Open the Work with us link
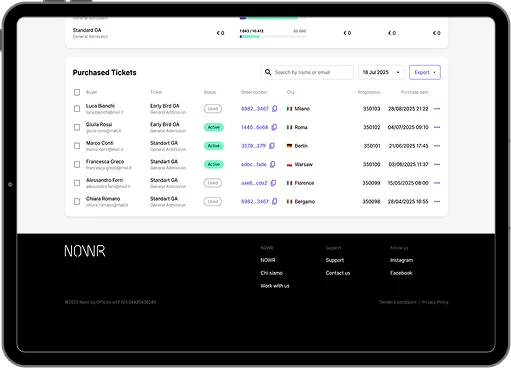 [275, 286]
